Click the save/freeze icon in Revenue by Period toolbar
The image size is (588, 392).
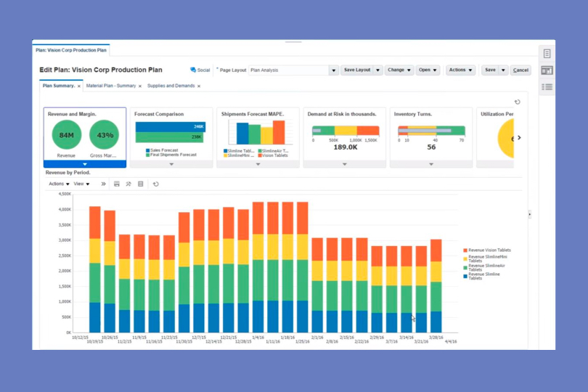click(117, 184)
